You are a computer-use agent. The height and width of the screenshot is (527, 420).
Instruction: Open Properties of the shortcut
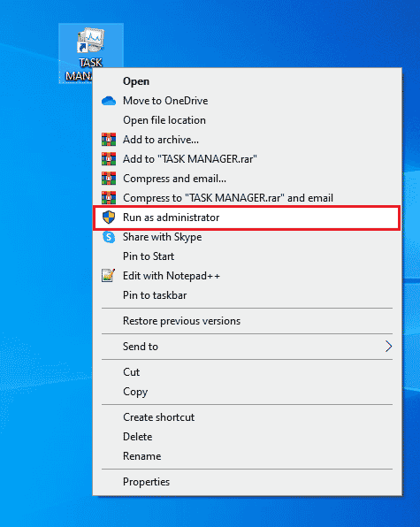tap(248, 482)
